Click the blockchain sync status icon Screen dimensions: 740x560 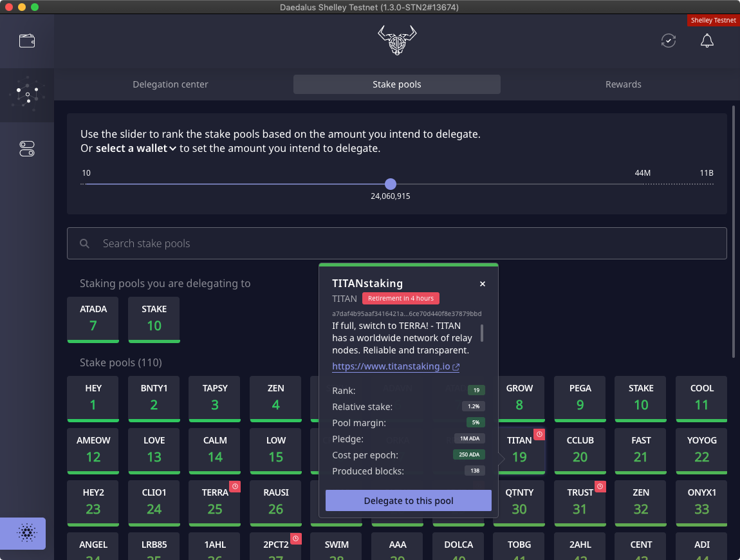click(x=669, y=41)
